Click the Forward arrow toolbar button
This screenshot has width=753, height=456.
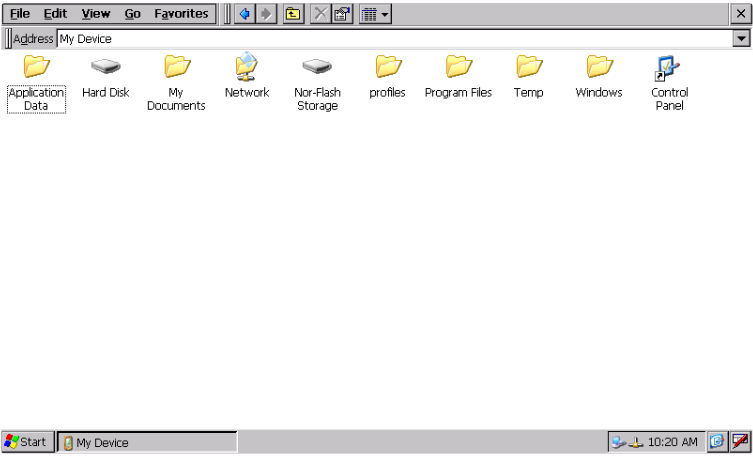pyautogui.click(x=263, y=14)
